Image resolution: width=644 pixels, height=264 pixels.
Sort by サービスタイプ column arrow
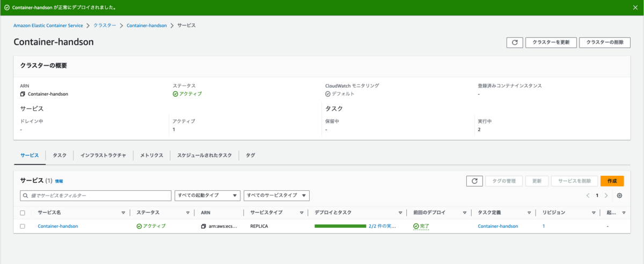pos(302,213)
